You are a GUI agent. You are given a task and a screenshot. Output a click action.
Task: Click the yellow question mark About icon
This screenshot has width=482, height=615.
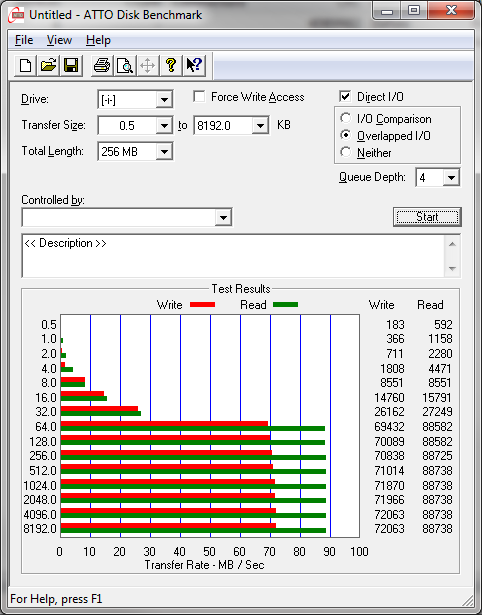point(171,65)
